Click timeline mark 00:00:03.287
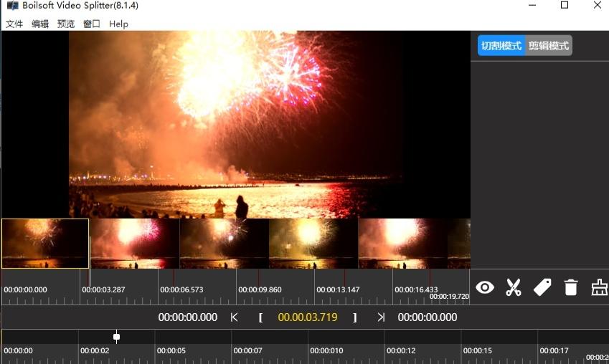609x364 pixels. pyautogui.click(x=103, y=289)
